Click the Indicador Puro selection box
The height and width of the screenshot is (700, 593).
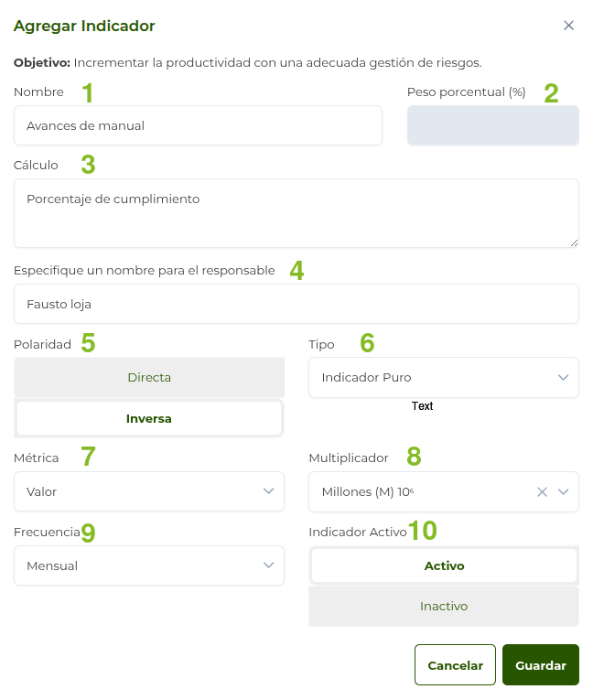[430, 377]
